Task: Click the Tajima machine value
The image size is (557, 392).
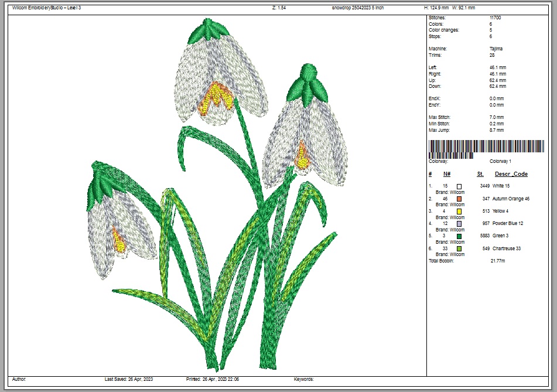Action: point(496,49)
